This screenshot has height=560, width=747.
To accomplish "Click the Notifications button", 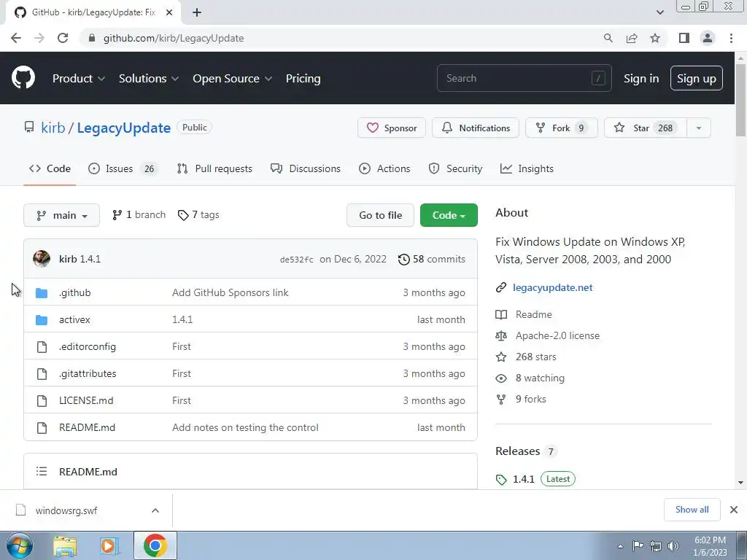I will point(476,128).
